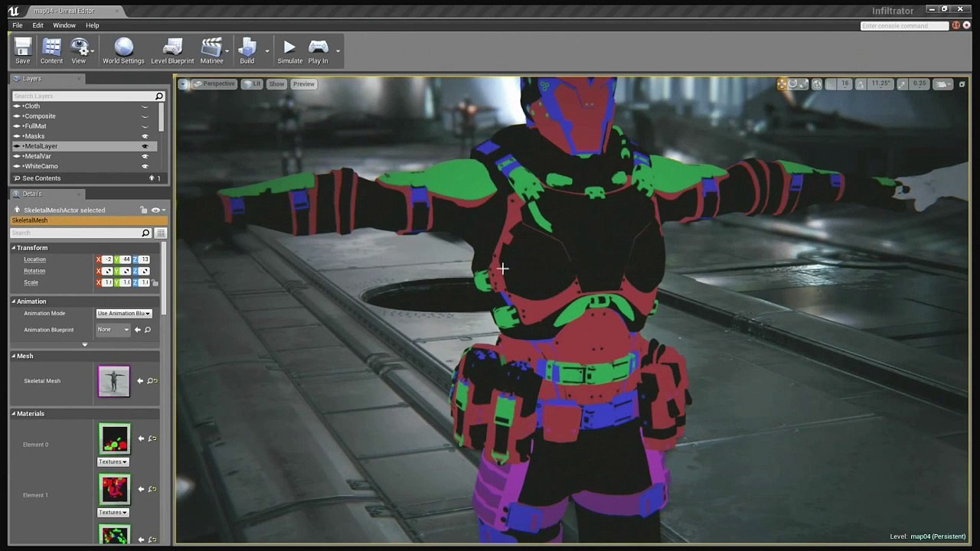Browse to the Element 1 material asset
This screenshot has height=551, width=980.
click(x=152, y=489)
